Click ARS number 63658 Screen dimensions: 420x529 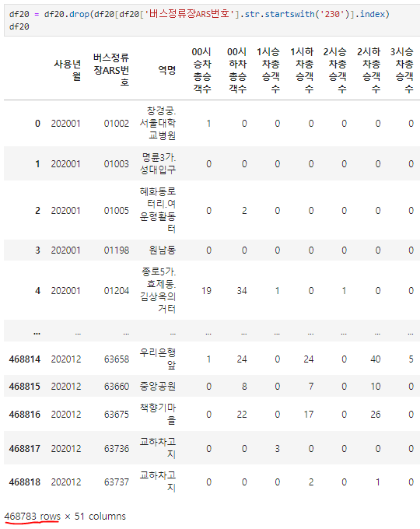[x=117, y=359]
